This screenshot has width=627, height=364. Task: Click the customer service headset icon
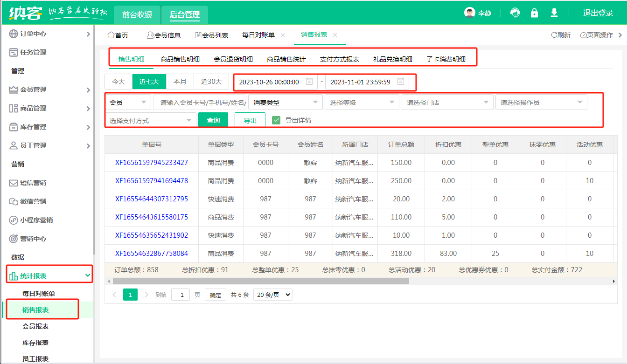[x=515, y=13]
